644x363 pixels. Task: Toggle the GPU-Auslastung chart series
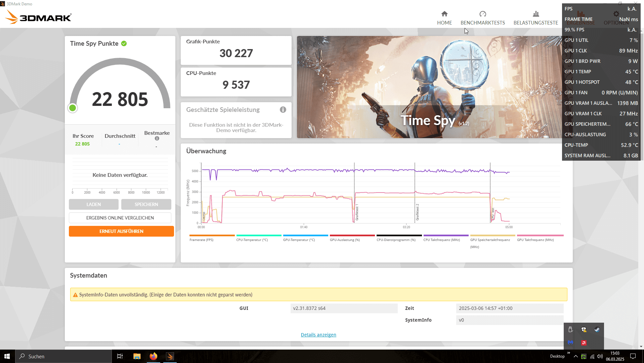pos(352,238)
